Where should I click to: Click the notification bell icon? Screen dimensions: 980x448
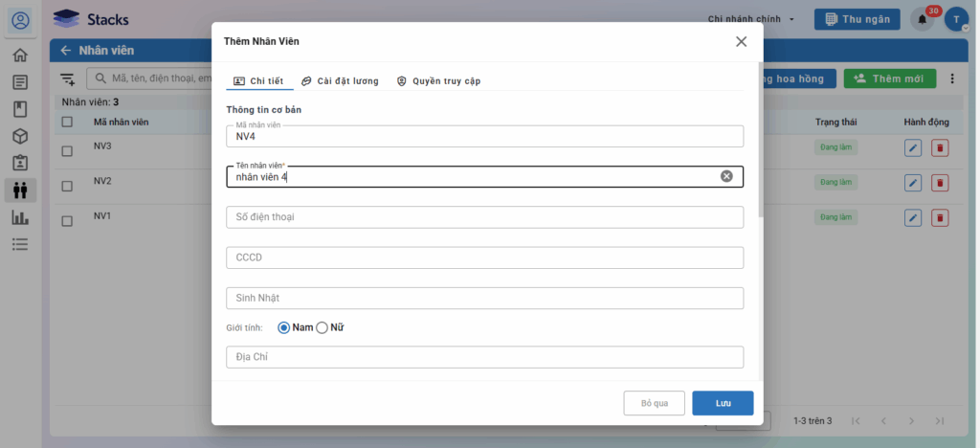pyautogui.click(x=922, y=19)
